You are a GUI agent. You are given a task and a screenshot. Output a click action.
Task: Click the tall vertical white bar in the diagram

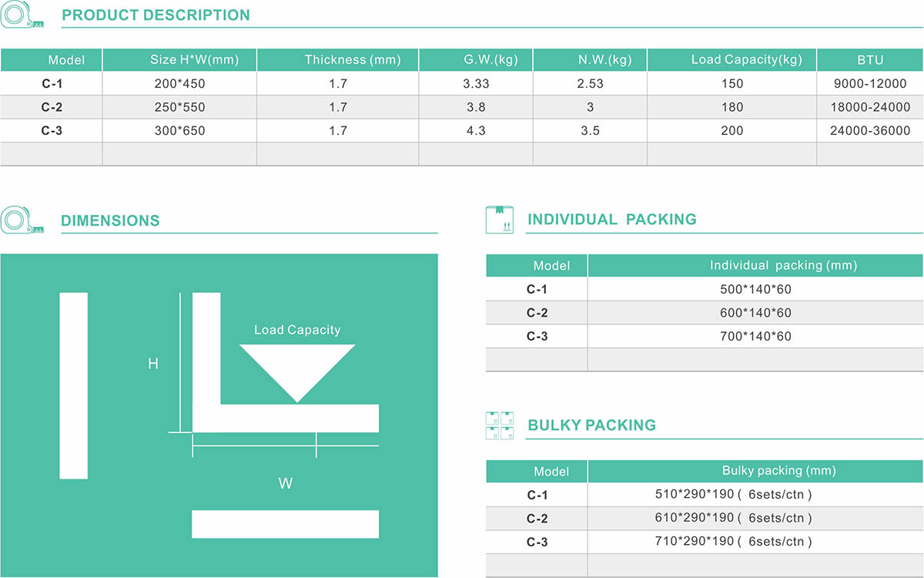coord(74,385)
